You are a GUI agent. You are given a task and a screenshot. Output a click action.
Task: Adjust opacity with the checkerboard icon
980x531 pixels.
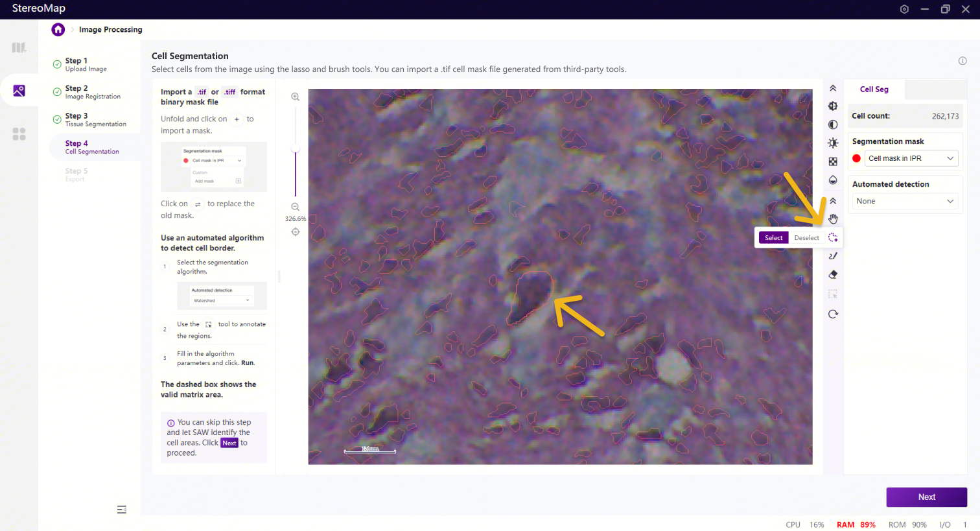point(833,161)
